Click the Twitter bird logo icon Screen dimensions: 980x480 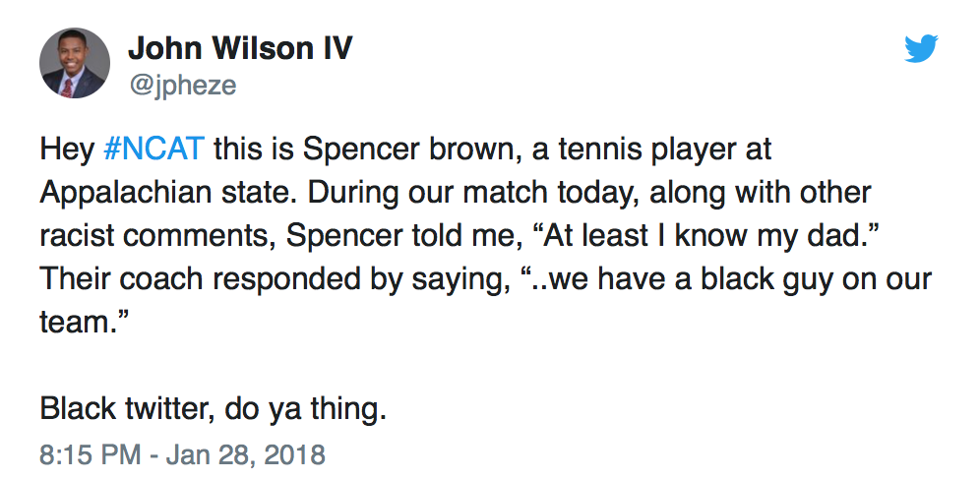click(x=921, y=49)
